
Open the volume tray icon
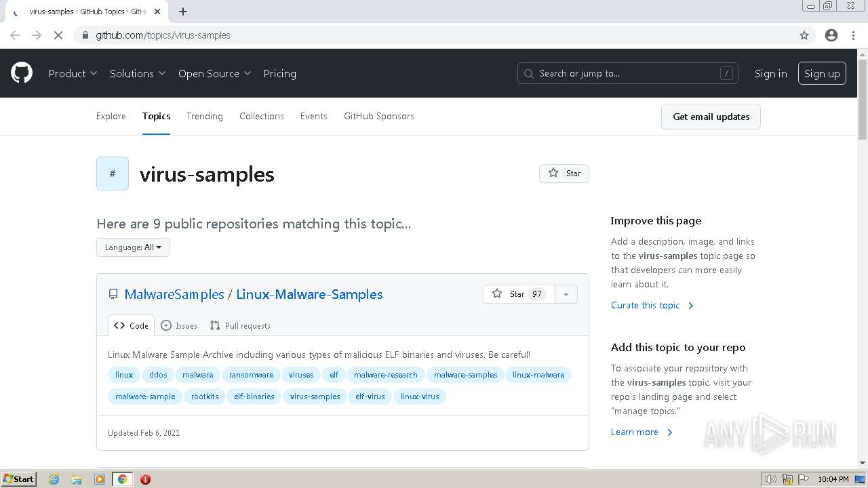pyautogui.click(x=771, y=479)
